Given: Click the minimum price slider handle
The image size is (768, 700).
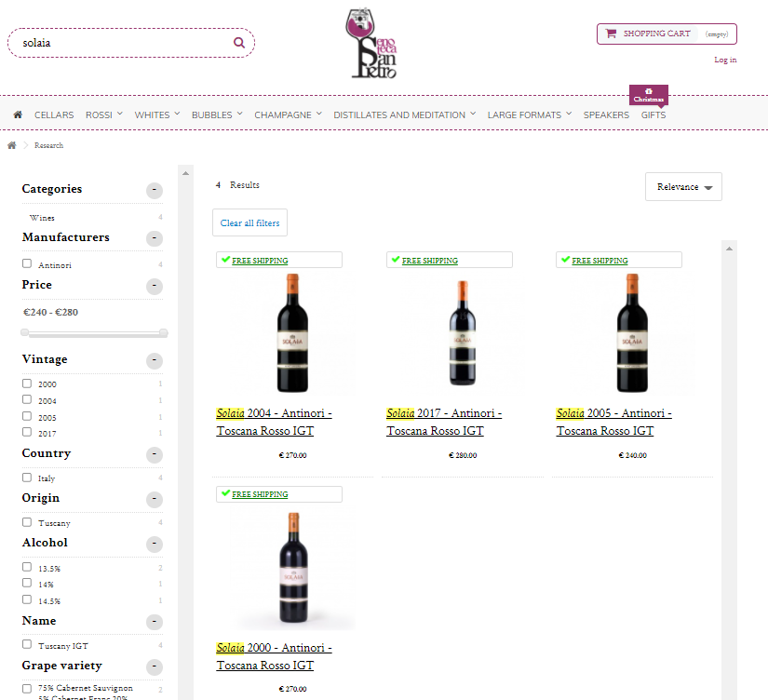Looking at the screenshot, I should (24, 332).
